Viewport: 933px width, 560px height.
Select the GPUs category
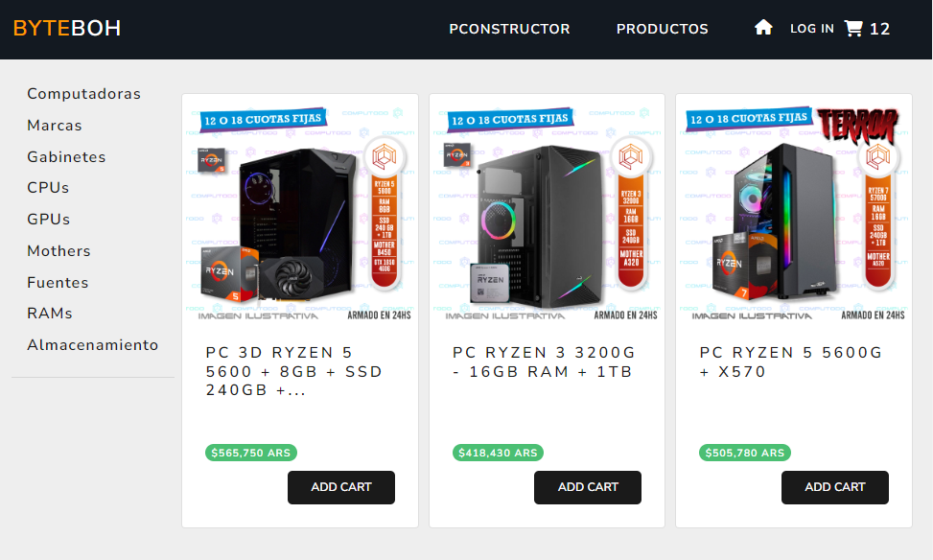pos(49,219)
